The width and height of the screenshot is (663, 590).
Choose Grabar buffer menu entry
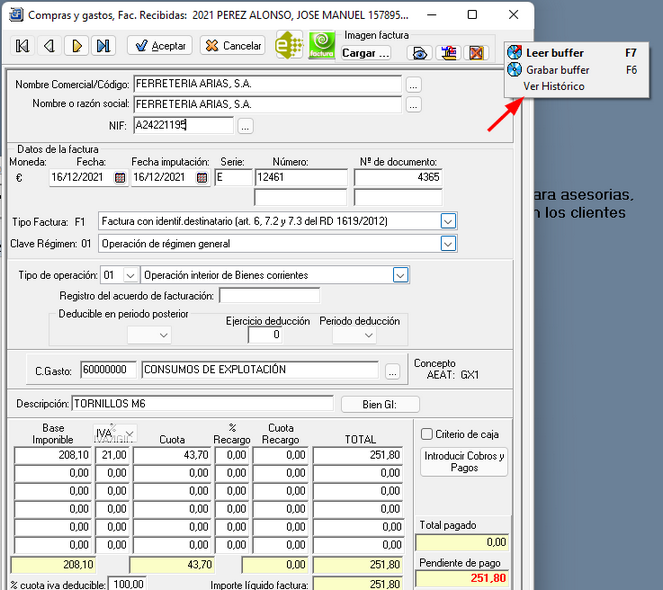point(557,70)
